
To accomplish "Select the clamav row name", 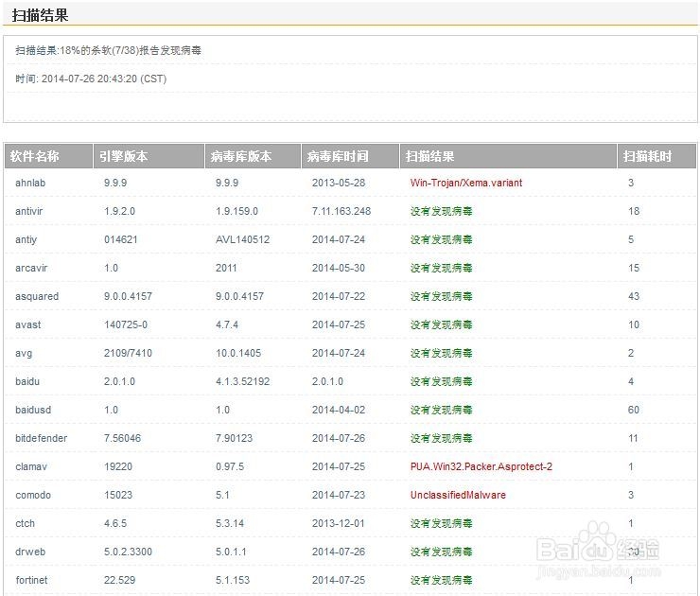I will point(31,466).
